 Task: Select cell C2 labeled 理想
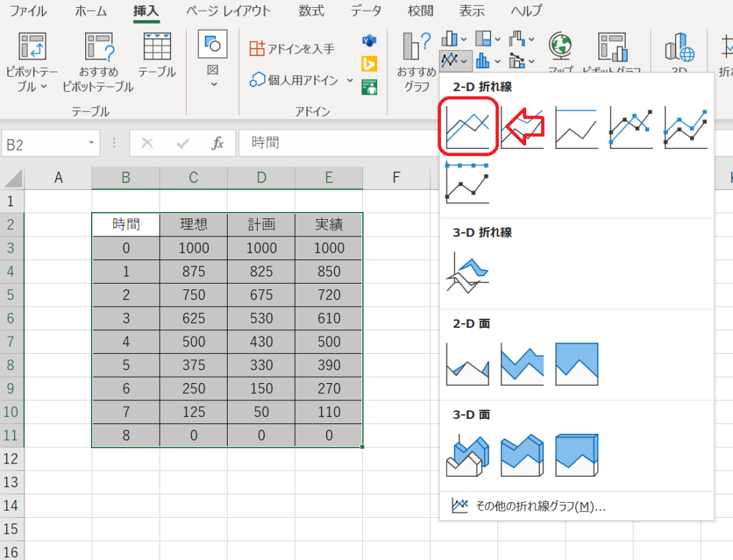point(193,225)
